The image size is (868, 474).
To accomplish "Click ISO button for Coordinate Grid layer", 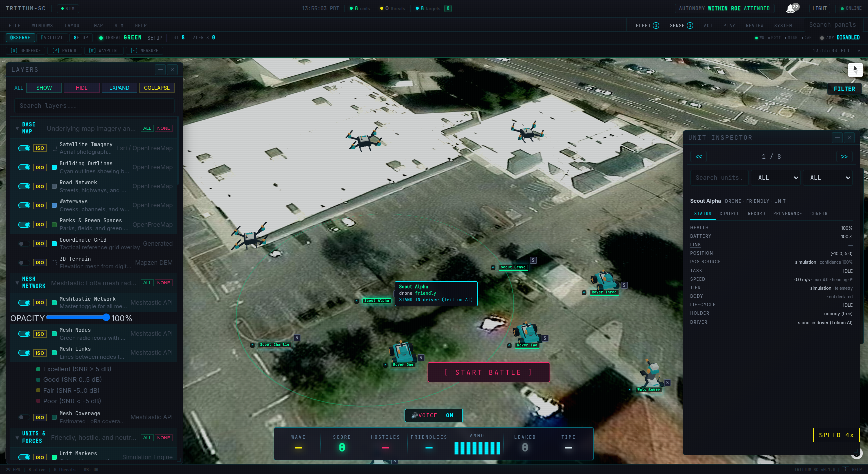I will [40, 244].
